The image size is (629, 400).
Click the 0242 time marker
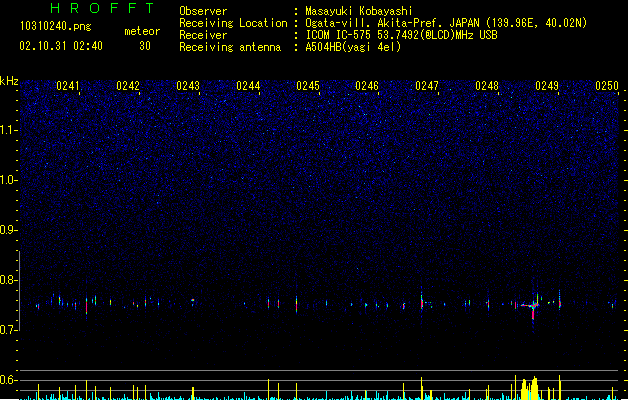click(x=128, y=86)
